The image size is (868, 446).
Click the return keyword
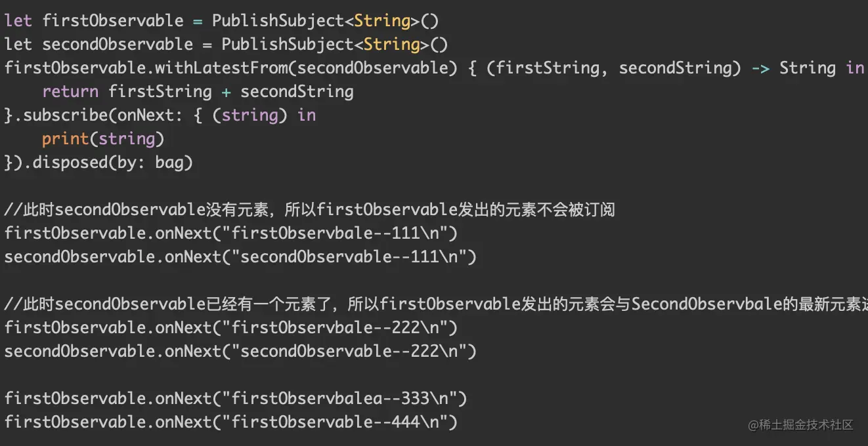[70, 92]
